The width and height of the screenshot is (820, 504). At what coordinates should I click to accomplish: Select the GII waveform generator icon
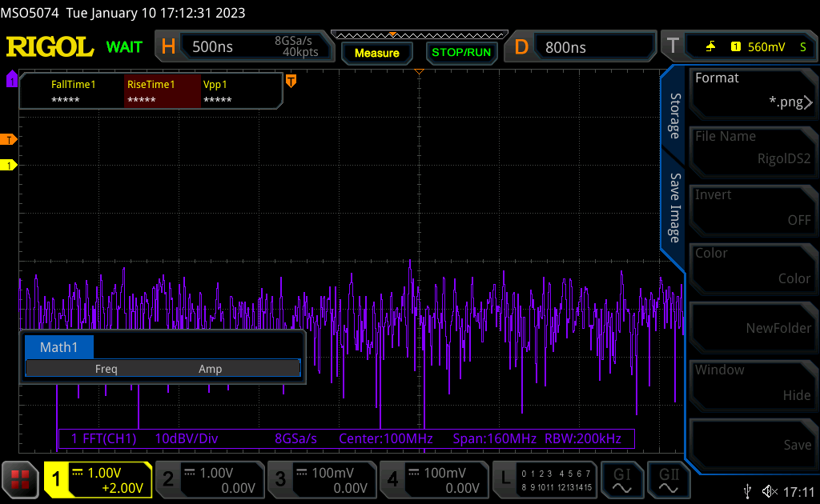point(669,479)
